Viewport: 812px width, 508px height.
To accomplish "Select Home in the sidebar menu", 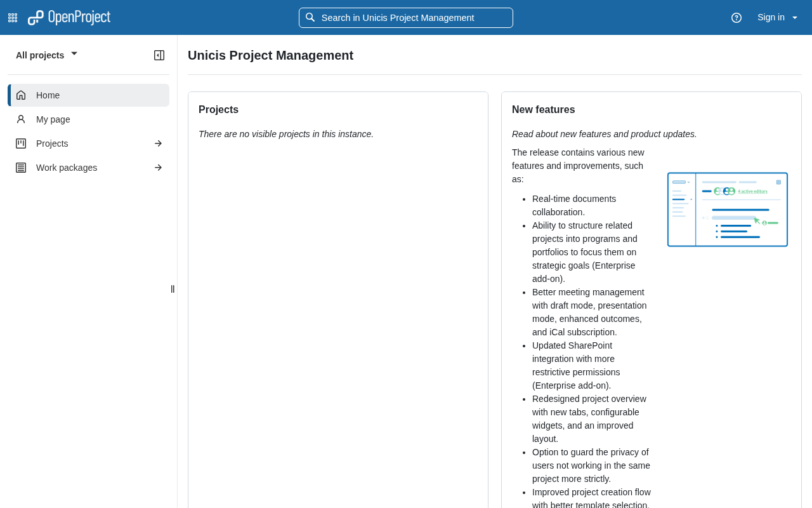I will 48,95.
